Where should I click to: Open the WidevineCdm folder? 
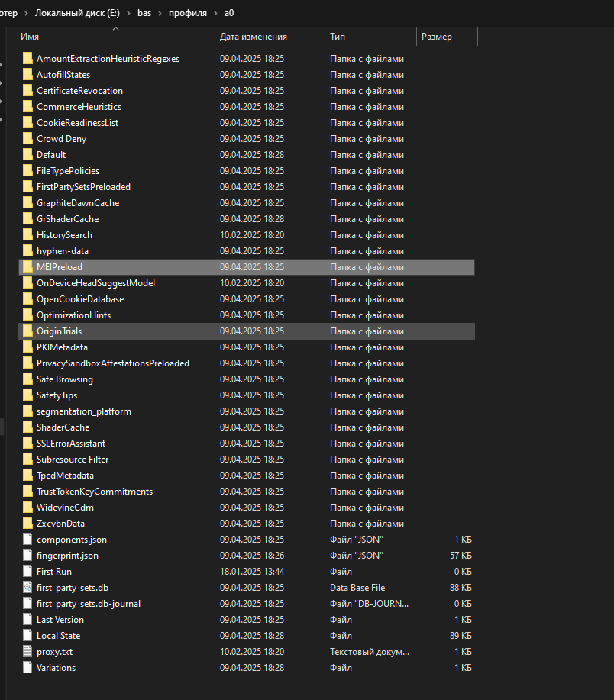(x=66, y=507)
